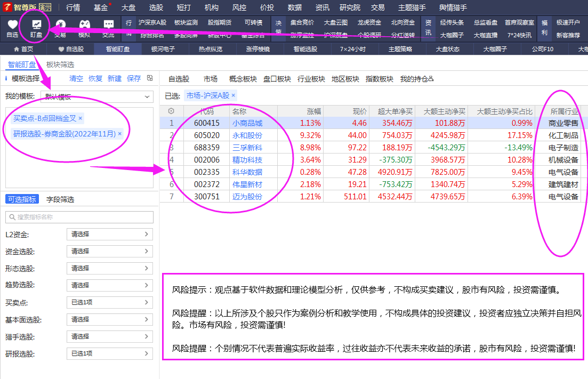
Task: Open the 研究院 menu
Action: [350, 7]
